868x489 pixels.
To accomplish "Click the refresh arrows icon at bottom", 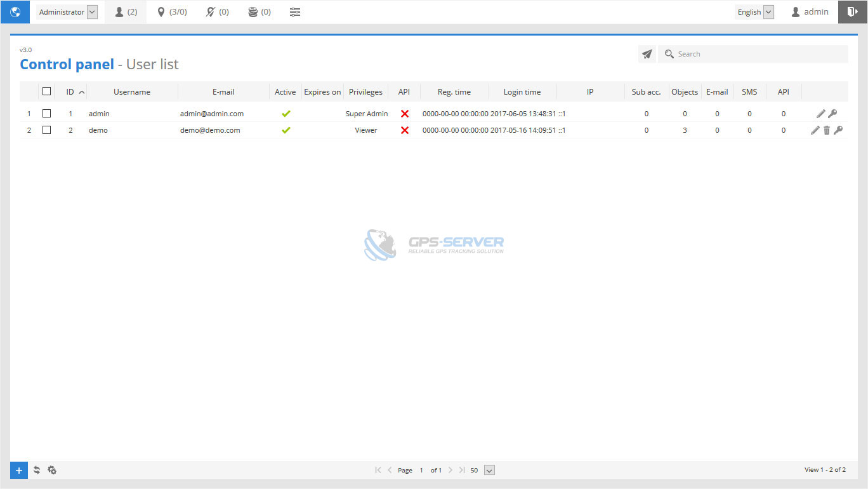I will (x=37, y=471).
